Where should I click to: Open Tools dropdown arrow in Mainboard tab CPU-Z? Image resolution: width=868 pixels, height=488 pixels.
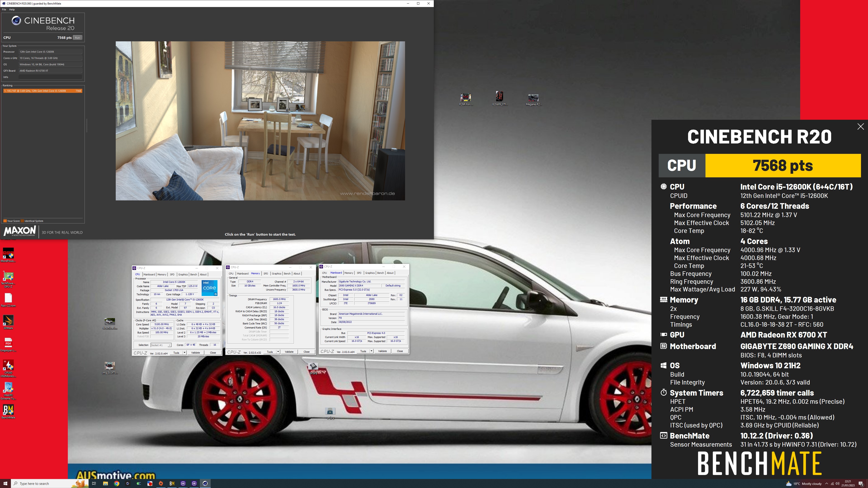coord(371,351)
